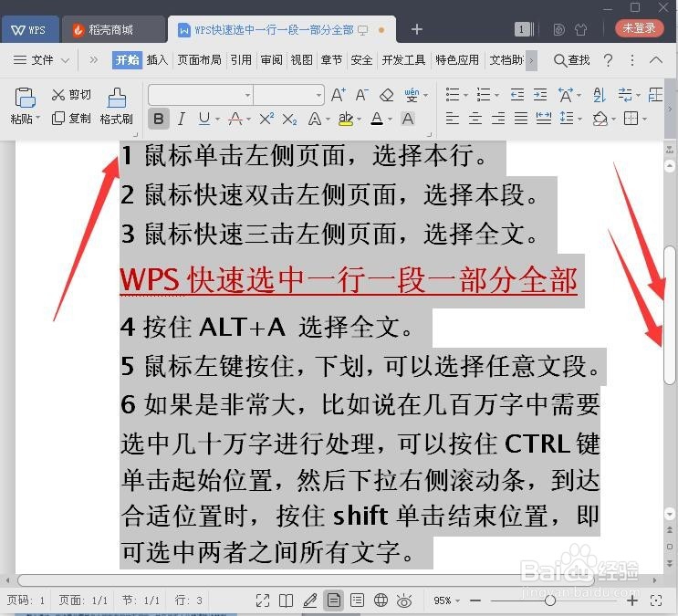Apply superscript formatting (X²)
The image size is (678, 616).
(x=266, y=118)
